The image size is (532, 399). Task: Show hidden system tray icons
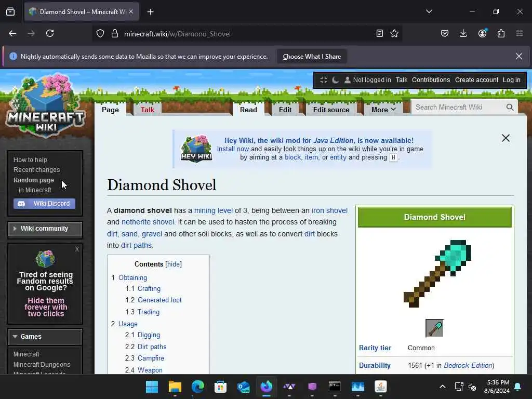click(x=443, y=387)
